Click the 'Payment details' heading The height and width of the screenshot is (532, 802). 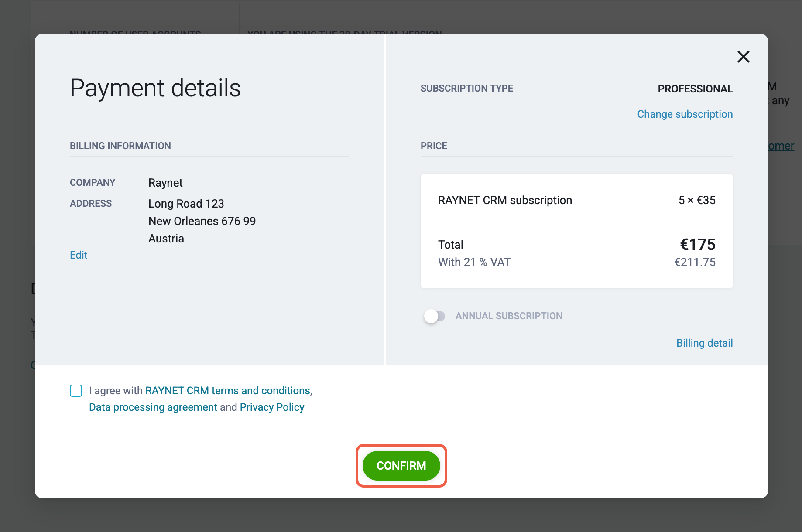[155, 88]
